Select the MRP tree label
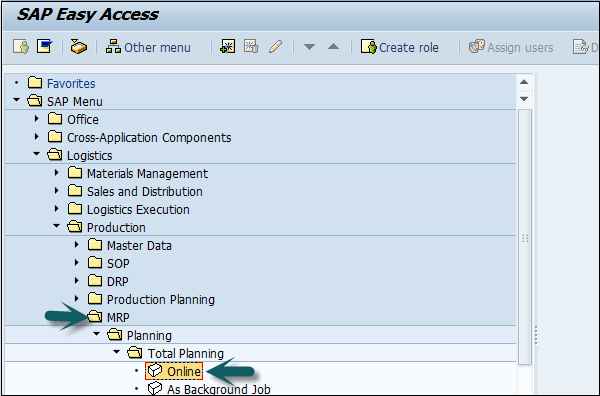This screenshot has width=600, height=396. (x=118, y=318)
